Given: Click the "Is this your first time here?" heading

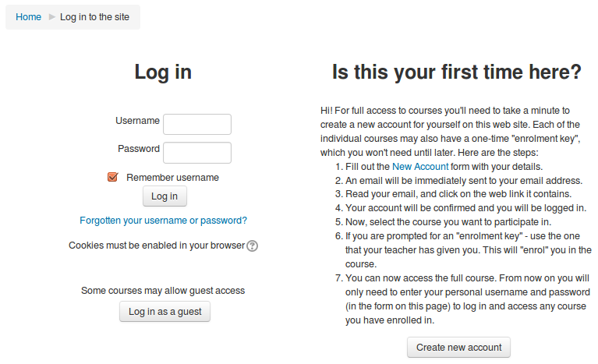Looking at the screenshot, I should (x=456, y=72).
